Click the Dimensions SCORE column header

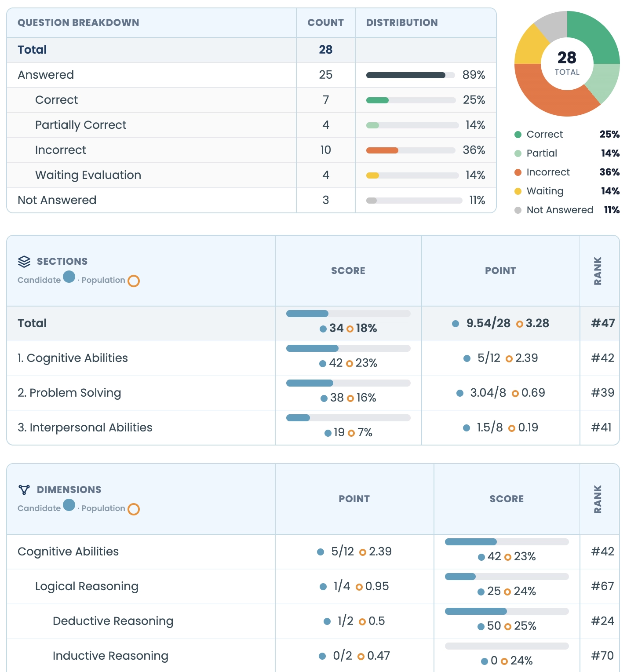pos(507,499)
